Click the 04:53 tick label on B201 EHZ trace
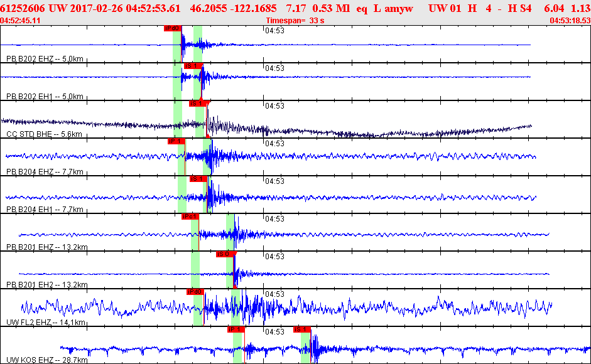Screen dimensions: 591x364 [274, 219]
